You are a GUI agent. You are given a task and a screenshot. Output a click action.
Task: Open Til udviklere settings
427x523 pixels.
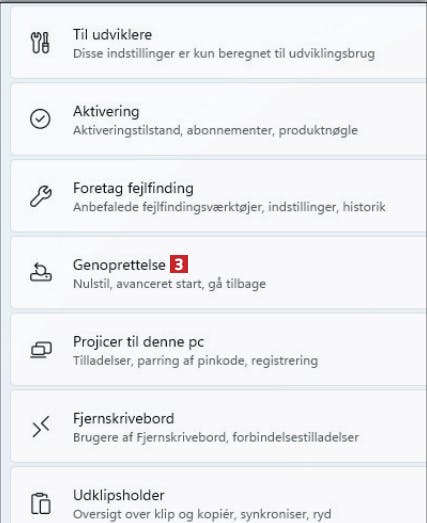coord(219,43)
